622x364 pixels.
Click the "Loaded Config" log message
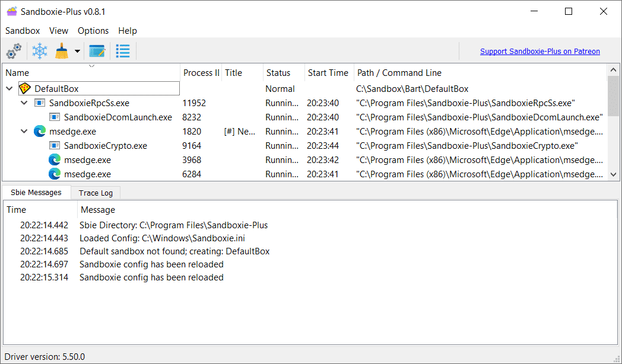[x=162, y=238]
